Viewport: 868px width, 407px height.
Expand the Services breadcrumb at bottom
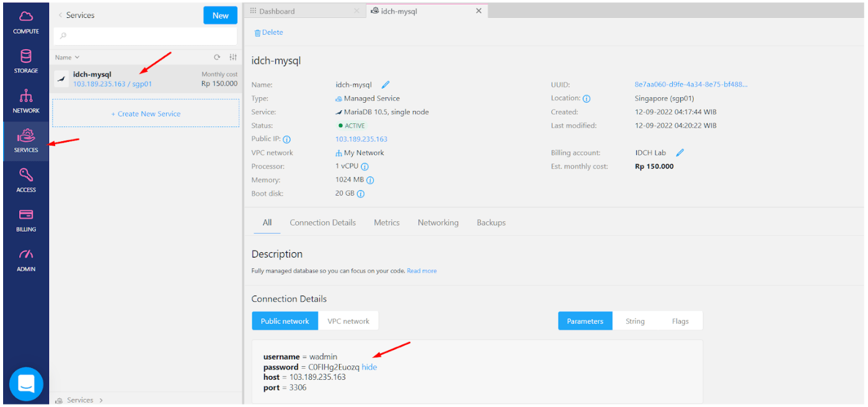[101, 400]
